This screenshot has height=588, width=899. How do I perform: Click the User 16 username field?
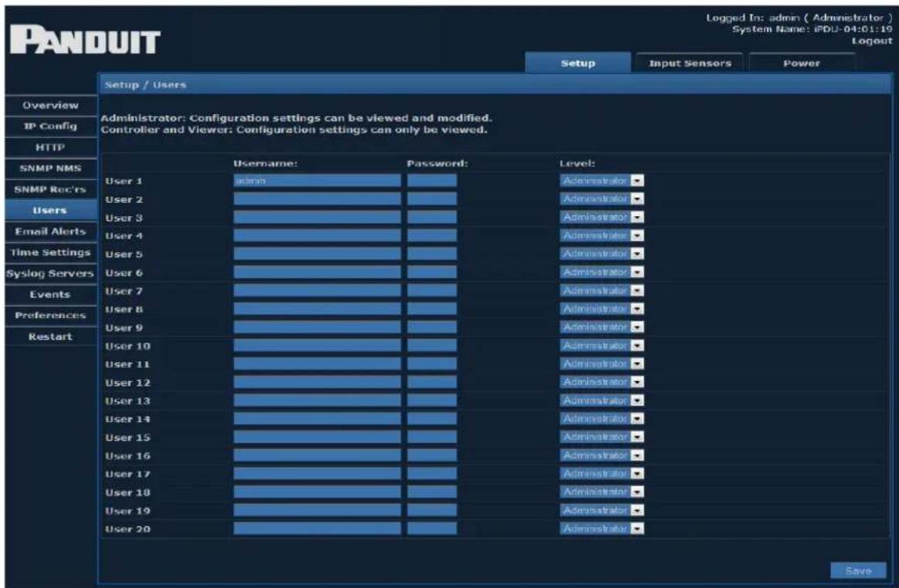(317, 455)
